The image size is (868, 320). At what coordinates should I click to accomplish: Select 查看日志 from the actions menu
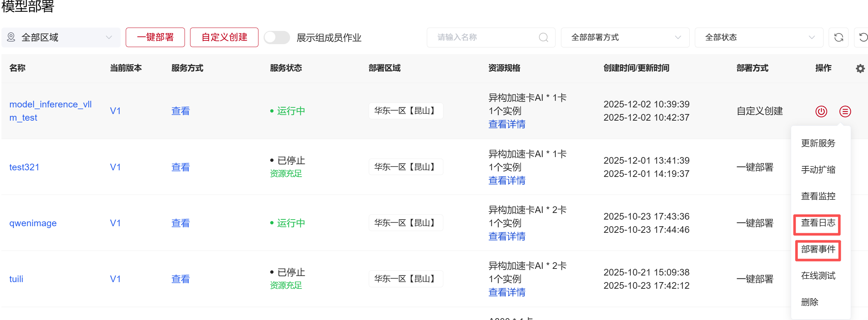click(x=818, y=223)
